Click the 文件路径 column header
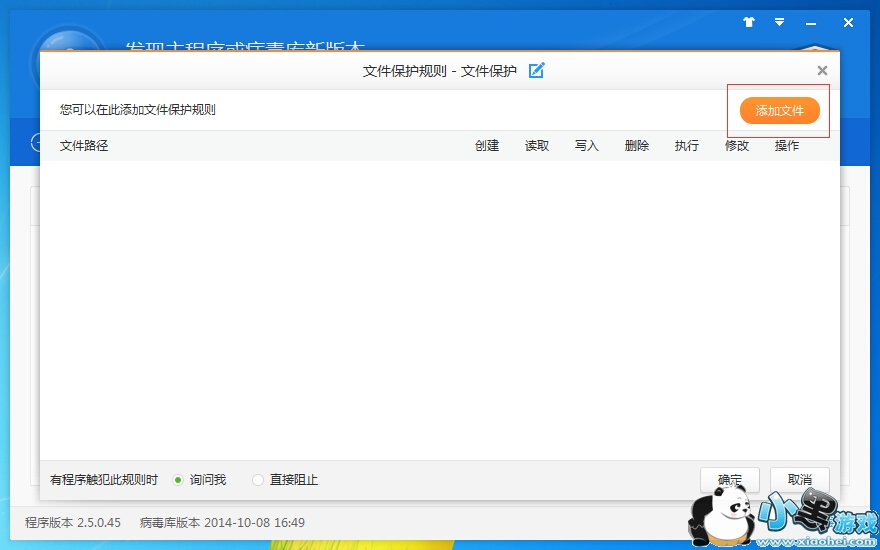The height and width of the screenshot is (550, 880). tap(84, 146)
